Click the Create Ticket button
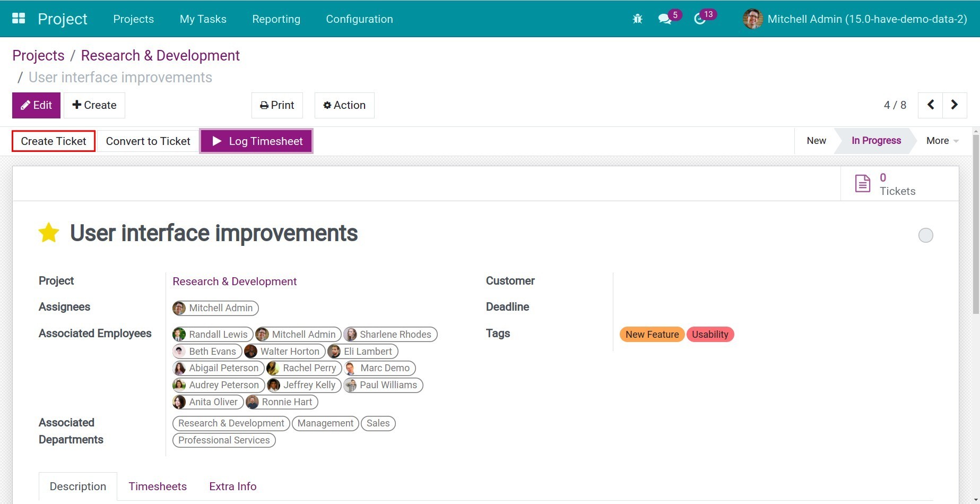980x504 pixels. pos(53,141)
